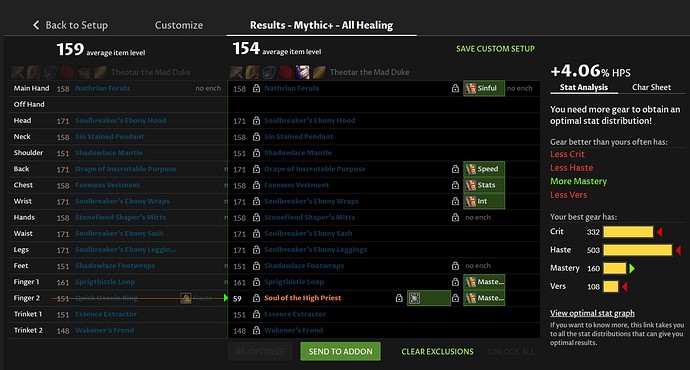Click the Int enchant icon on Ebony Wraps
The height and width of the screenshot is (370, 690).
coord(470,201)
